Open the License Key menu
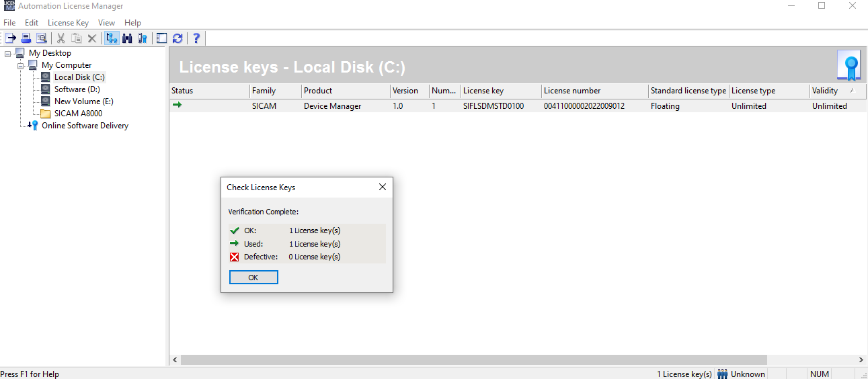The width and height of the screenshot is (868, 379). [68, 23]
